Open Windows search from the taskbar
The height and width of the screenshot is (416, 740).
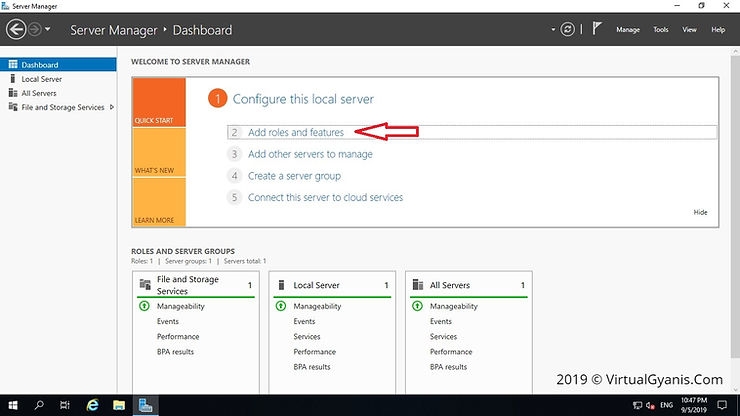tap(39, 405)
